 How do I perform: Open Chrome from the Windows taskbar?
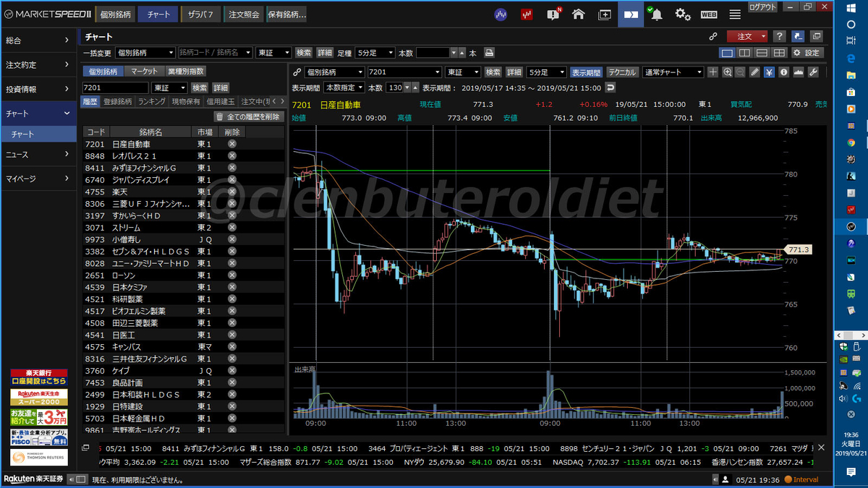tap(851, 143)
